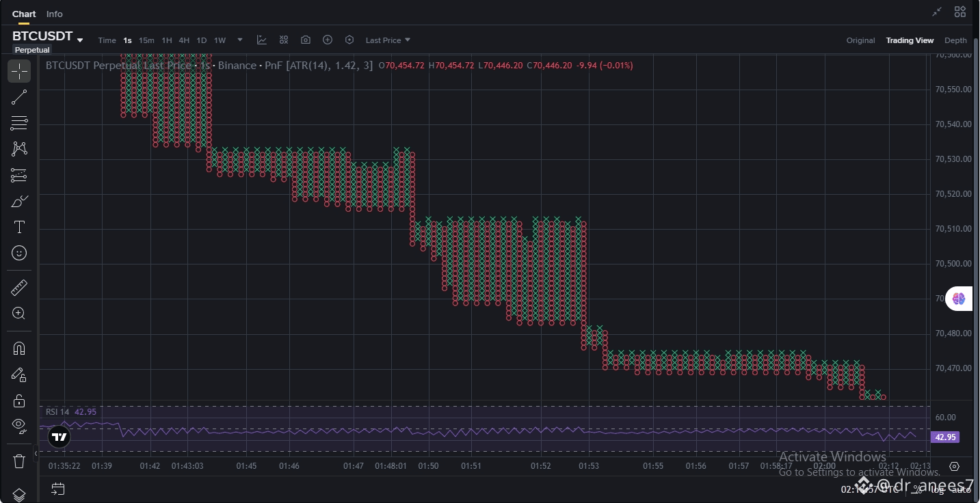Switch to the Info tab
The width and height of the screenshot is (980, 503).
pos(55,14)
